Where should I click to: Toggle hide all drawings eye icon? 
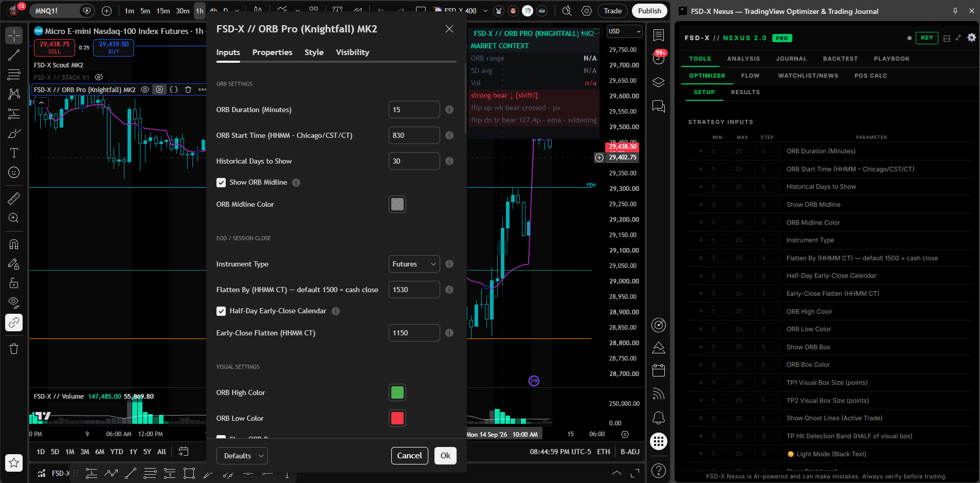14,302
